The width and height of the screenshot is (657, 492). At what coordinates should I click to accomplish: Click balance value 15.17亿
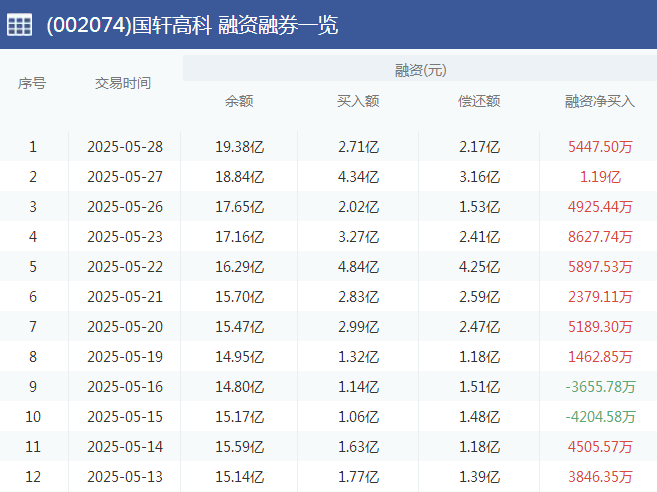point(240,417)
